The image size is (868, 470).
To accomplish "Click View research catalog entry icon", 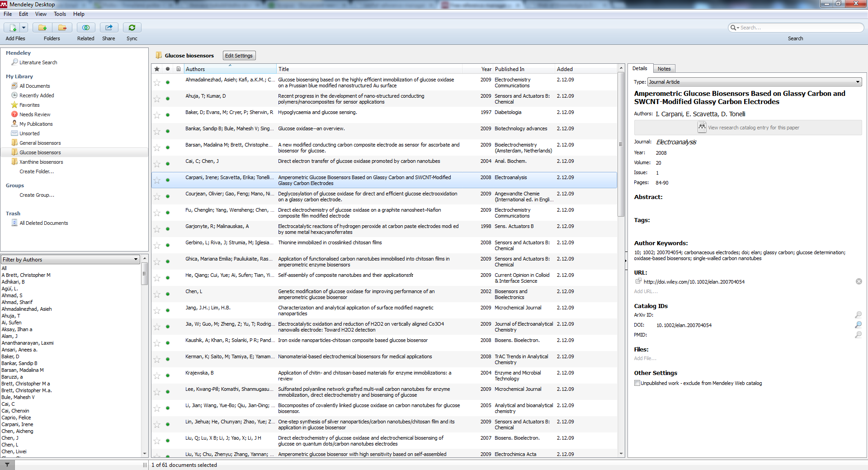I will (702, 127).
